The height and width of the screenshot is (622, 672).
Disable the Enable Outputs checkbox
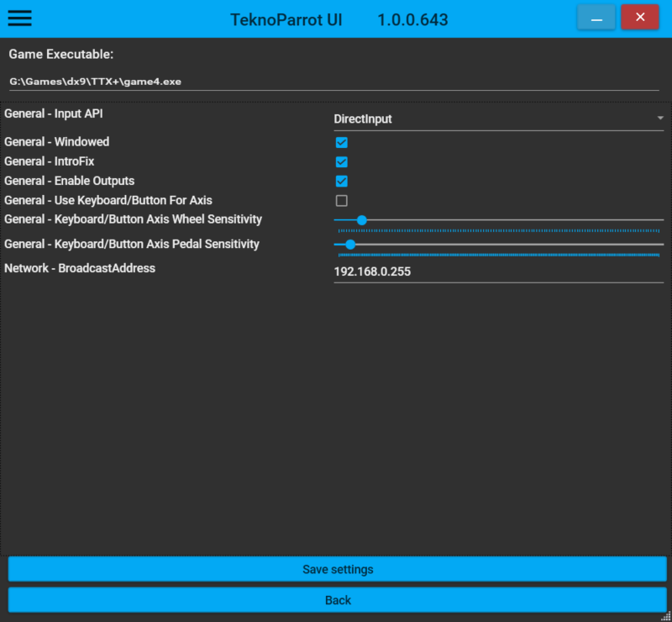click(x=342, y=182)
